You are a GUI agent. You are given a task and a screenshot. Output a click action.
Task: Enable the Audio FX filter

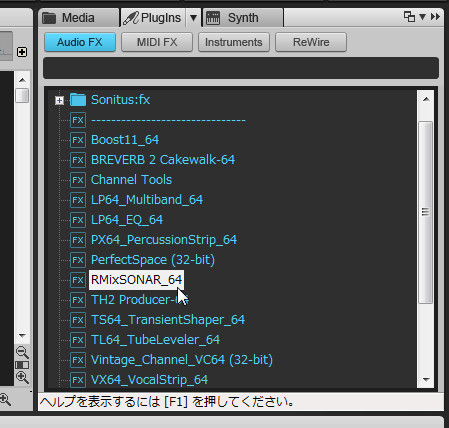[x=80, y=42]
